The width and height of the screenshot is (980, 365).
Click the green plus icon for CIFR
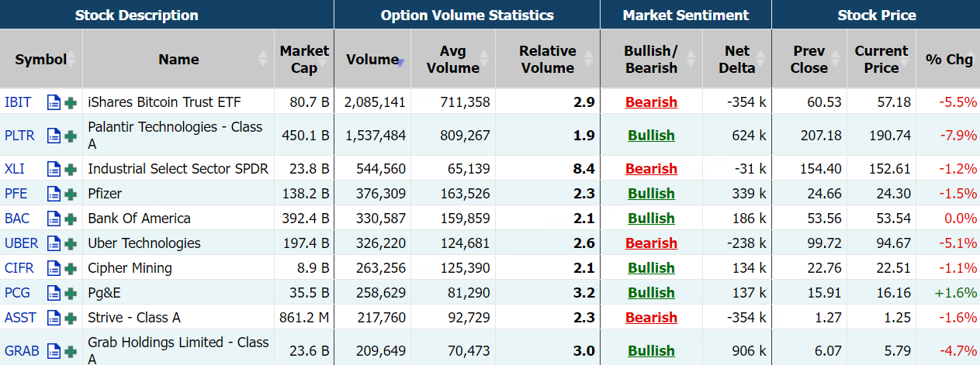coord(71,268)
